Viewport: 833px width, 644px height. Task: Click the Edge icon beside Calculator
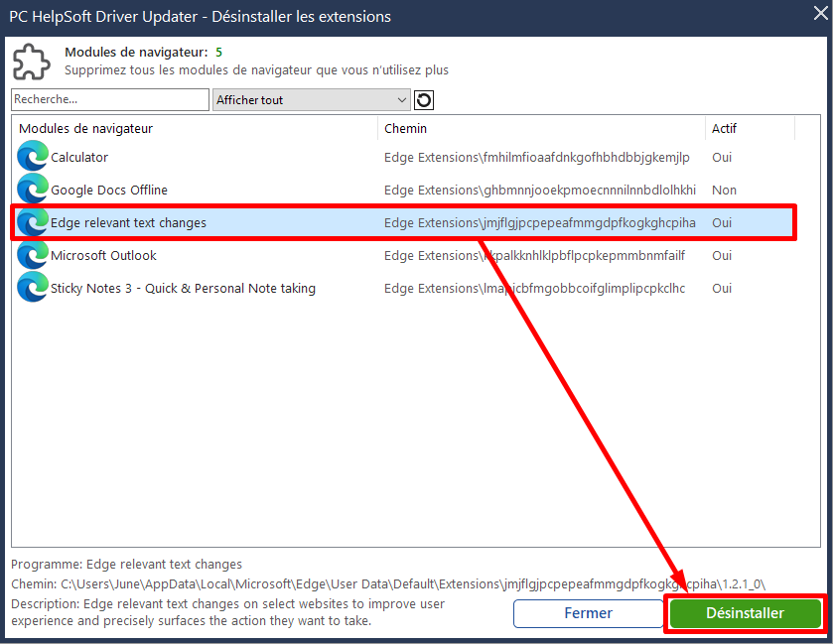click(33, 156)
